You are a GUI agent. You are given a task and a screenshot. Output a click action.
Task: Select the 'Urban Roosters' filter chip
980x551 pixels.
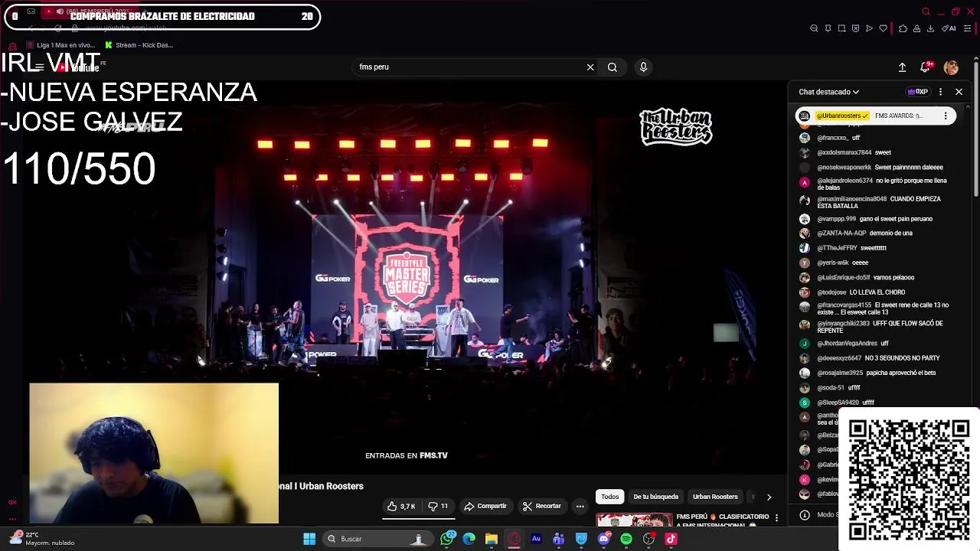tap(715, 497)
